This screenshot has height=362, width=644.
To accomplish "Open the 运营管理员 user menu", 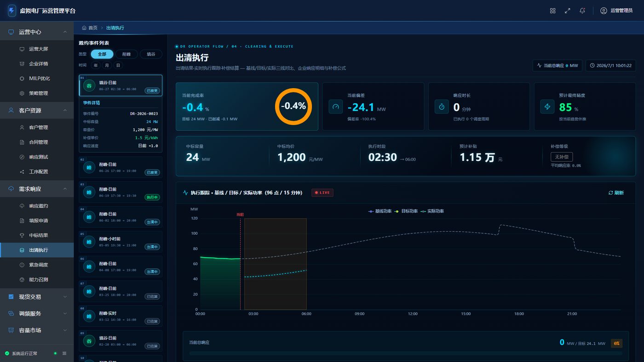I will 616,11.
